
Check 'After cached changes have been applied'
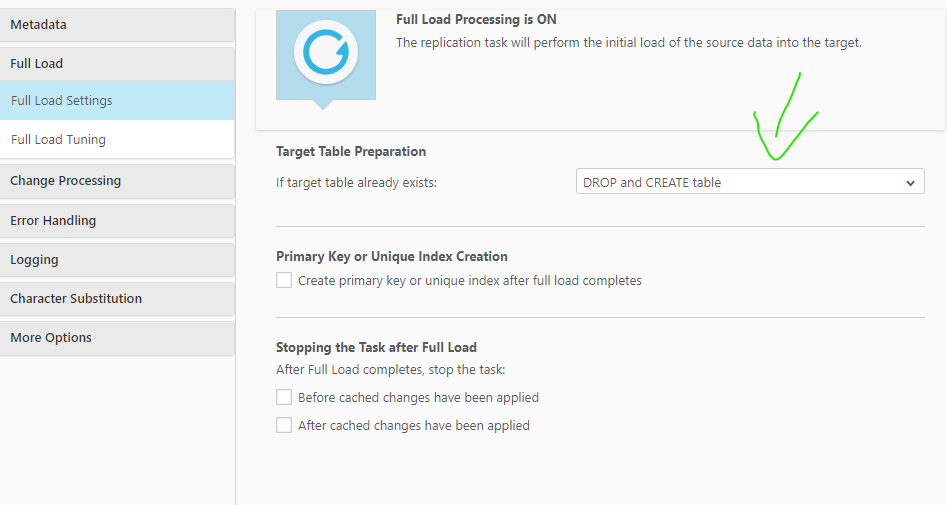(284, 426)
